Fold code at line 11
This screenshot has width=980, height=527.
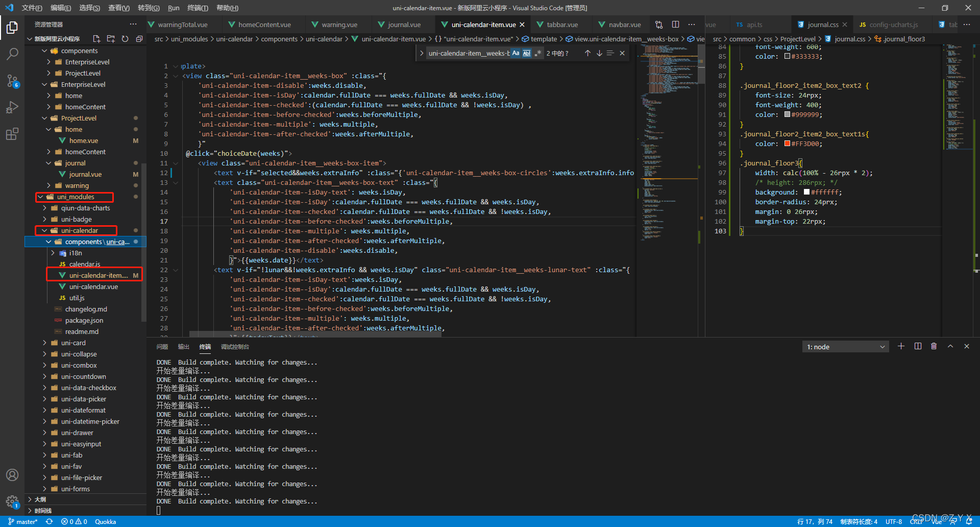[176, 163]
